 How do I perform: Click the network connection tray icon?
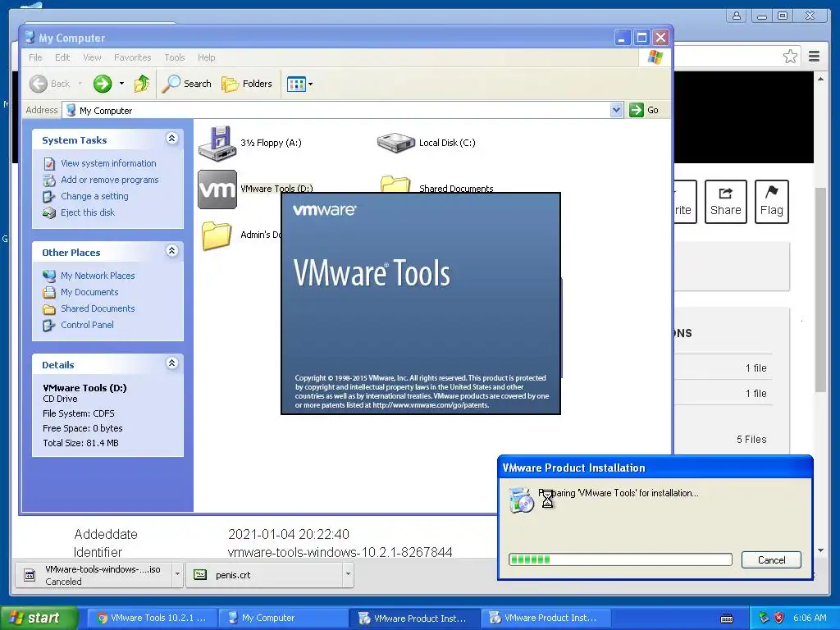[764, 618]
